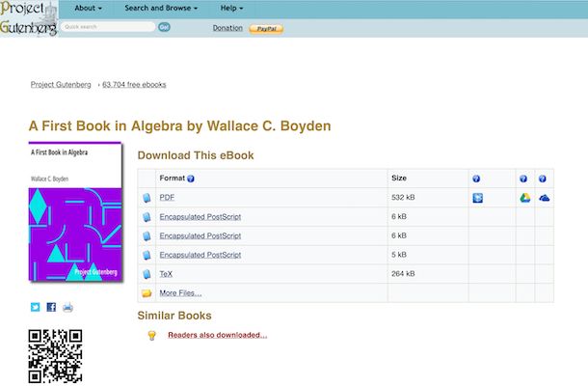Viewport: 588px width, 386px height.
Task: Share this book on Facebook
Action: (51, 308)
